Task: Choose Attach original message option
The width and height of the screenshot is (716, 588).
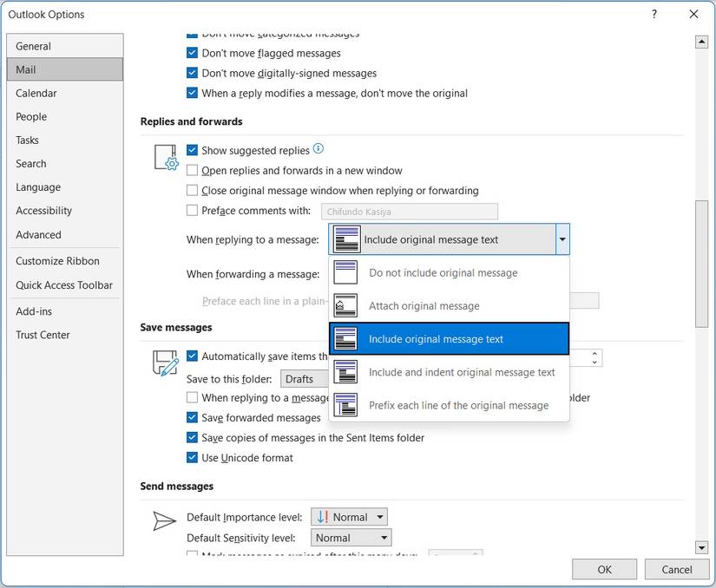Action: (x=450, y=305)
